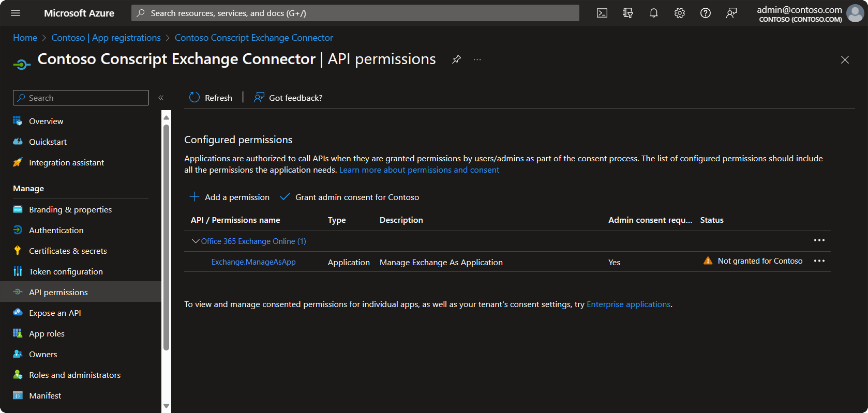Open Certificates & secrets
Screen dimensions: 868x413
click(x=68, y=251)
